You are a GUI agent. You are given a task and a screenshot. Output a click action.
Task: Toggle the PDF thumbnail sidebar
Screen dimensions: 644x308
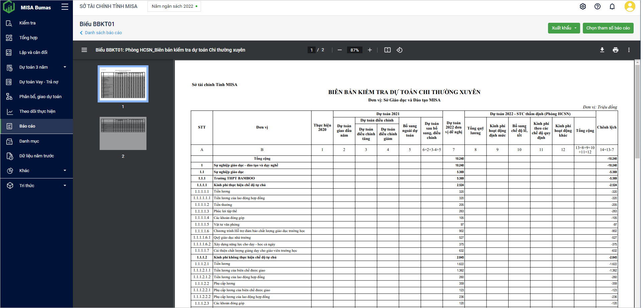(84, 50)
